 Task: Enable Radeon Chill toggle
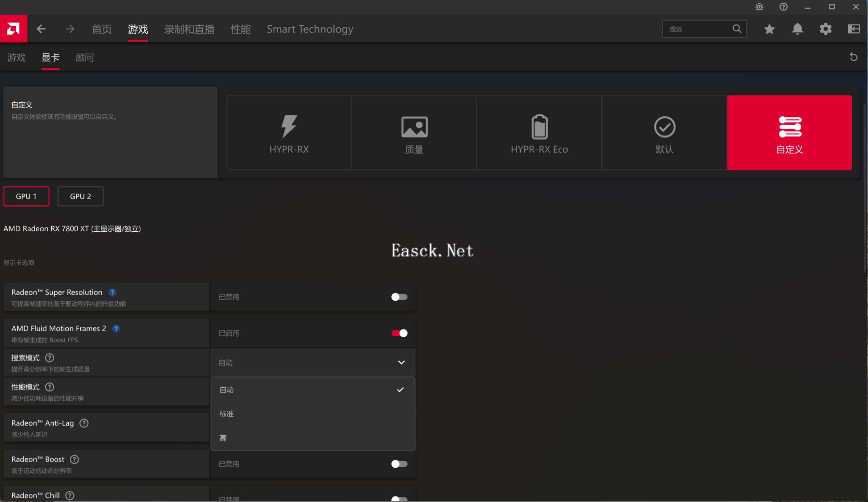(x=399, y=499)
